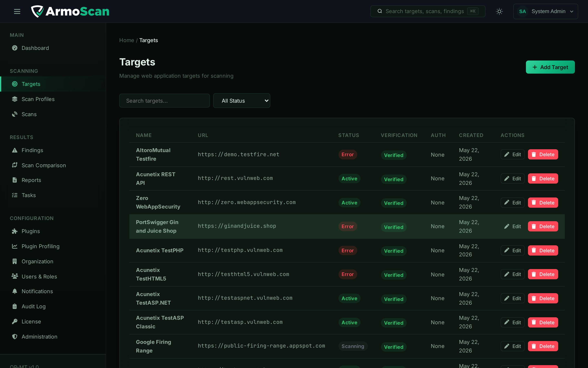The width and height of the screenshot is (588, 368).
Task: Click the URL http://testaspnet.vulnweb.com
Action: [245, 298]
